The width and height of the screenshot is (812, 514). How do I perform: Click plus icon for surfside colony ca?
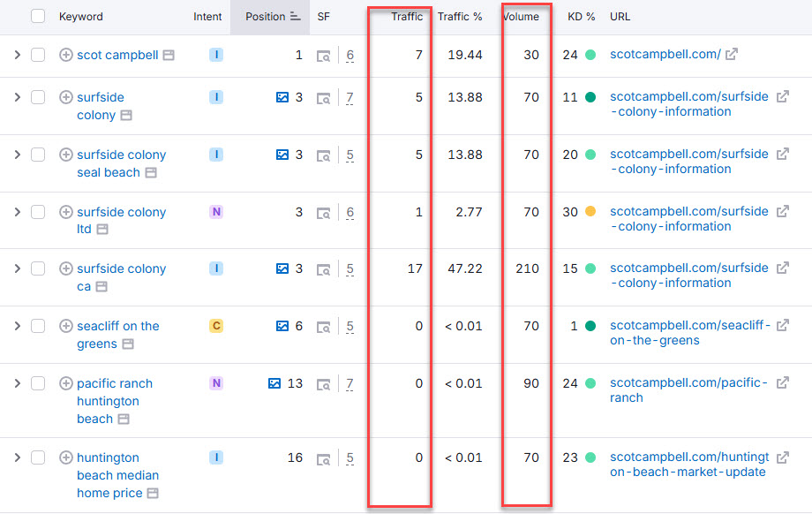(x=66, y=268)
